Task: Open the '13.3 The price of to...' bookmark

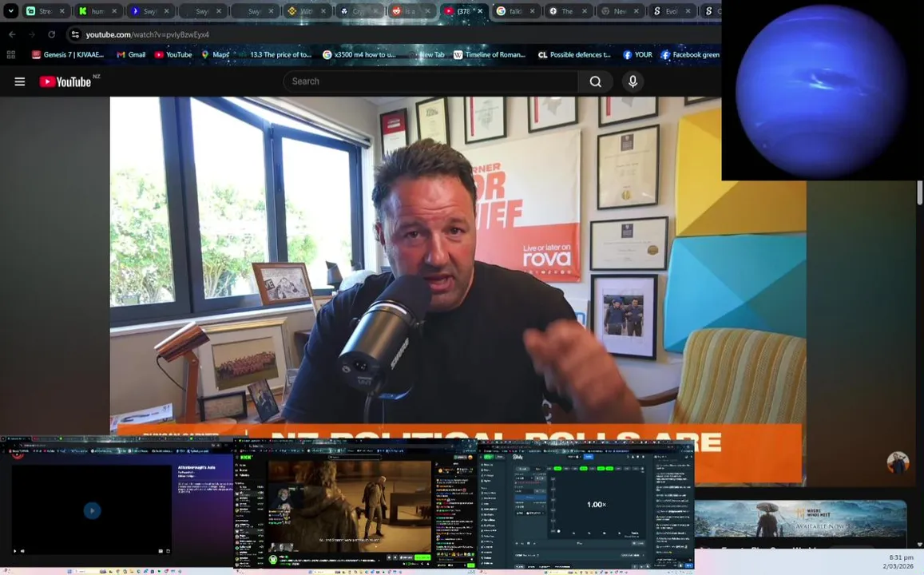Action: (x=275, y=55)
